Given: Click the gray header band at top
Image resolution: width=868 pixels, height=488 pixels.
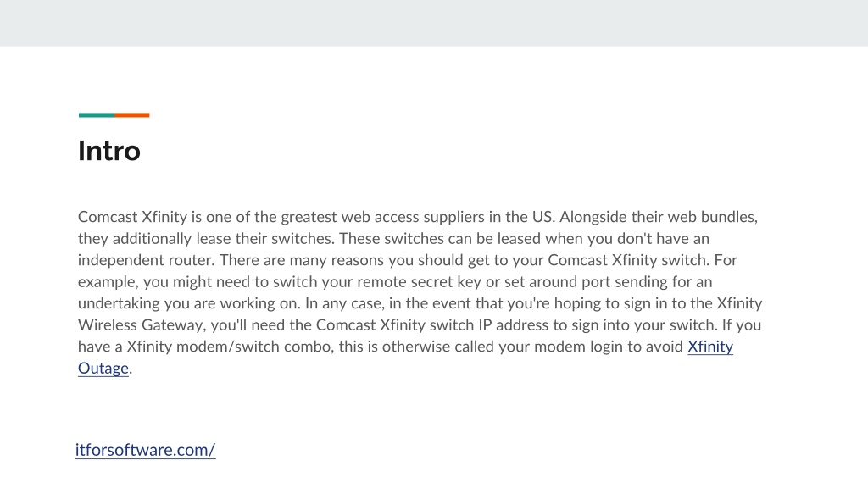Looking at the screenshot, I should point(434,23).
